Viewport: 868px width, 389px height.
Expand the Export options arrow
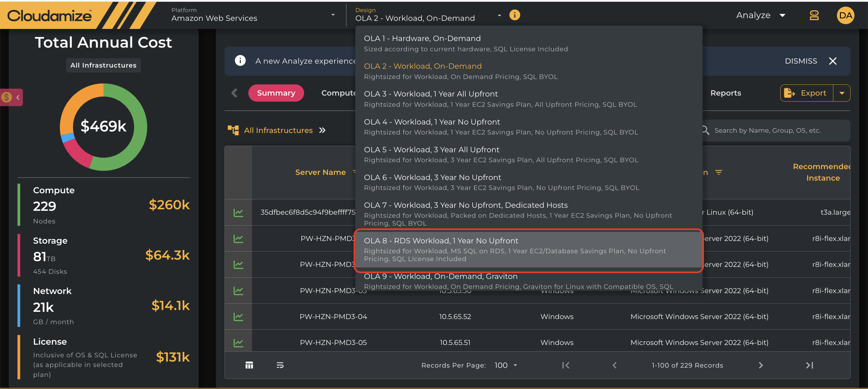click(842, 93)
